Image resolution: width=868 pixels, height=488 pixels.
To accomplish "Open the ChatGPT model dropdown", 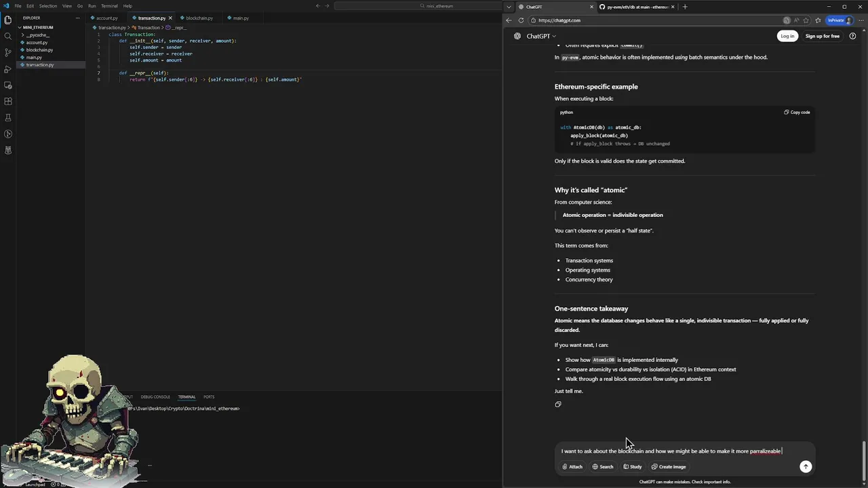I will [x=541, y=36].
